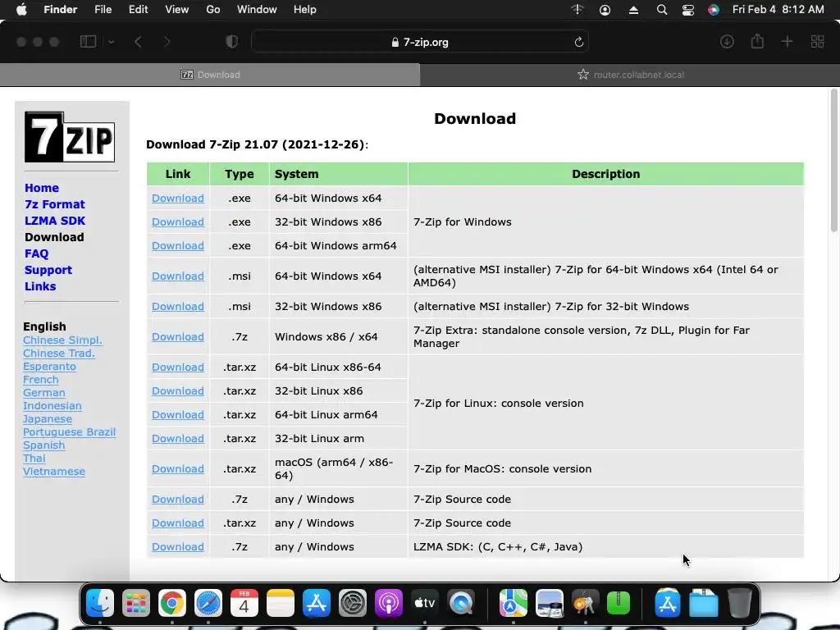
Task: Open Finder from the Dock
Action: coord(100,603)
